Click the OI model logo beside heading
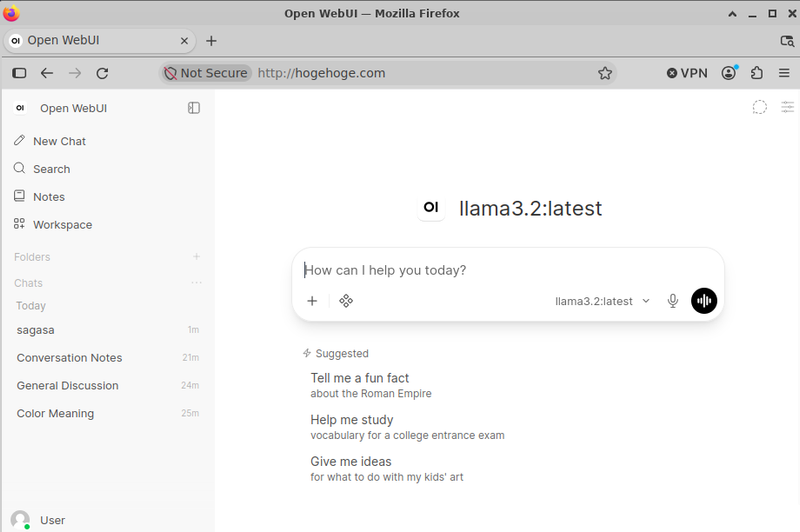This screenshot has height=532, width=800. [431, 207]
